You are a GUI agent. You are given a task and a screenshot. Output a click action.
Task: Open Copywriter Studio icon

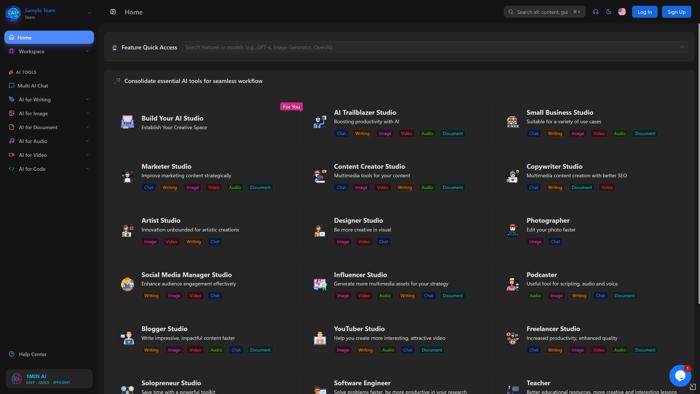[x=512, y=176]
